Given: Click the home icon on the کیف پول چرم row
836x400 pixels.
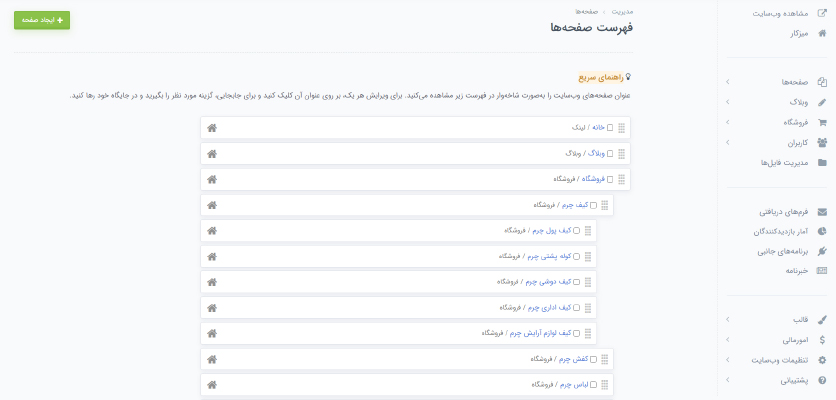Looking at the screenshot, I should [212, 230].
